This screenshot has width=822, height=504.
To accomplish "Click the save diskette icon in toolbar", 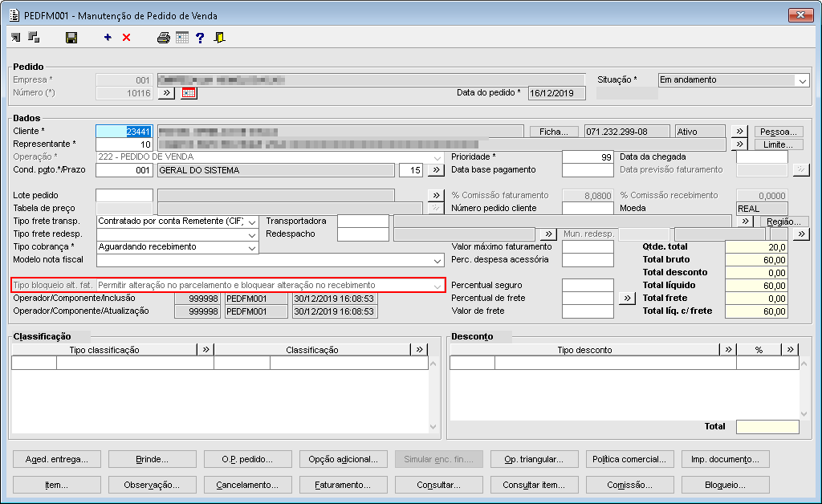I will point(71,38).
